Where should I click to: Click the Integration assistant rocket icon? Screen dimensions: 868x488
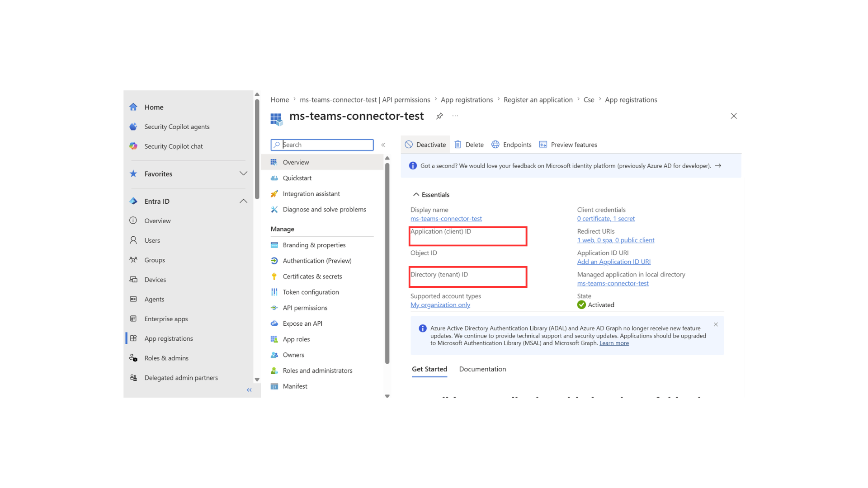pos(274,194)
